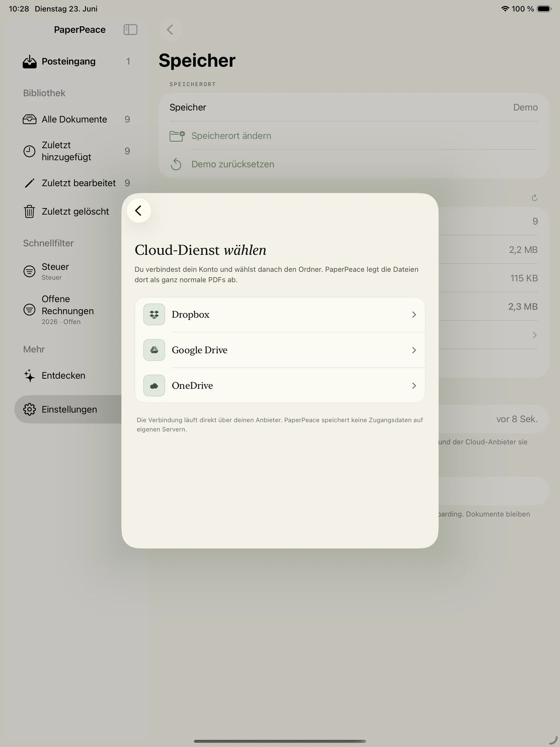
Task: Click the Wi-Fi status icon
Action: point(505,9)
